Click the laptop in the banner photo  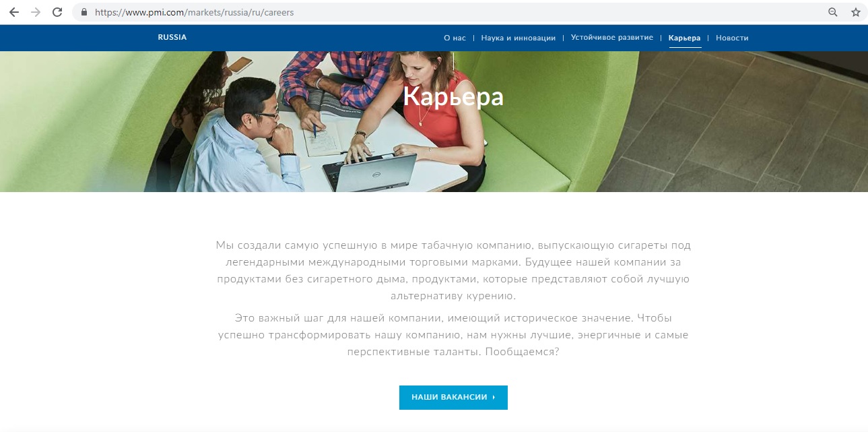click(370, 172)
